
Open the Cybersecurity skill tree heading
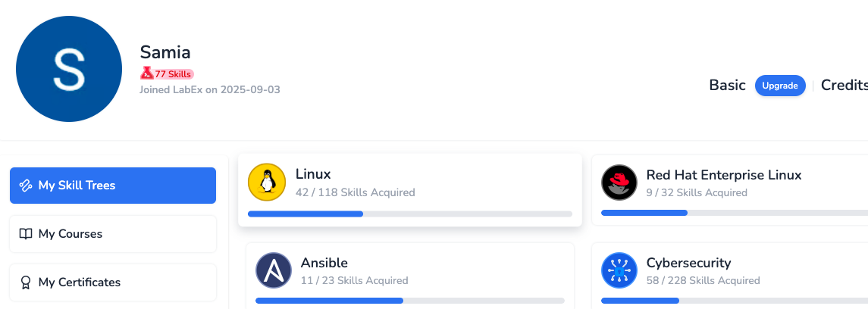688,263
